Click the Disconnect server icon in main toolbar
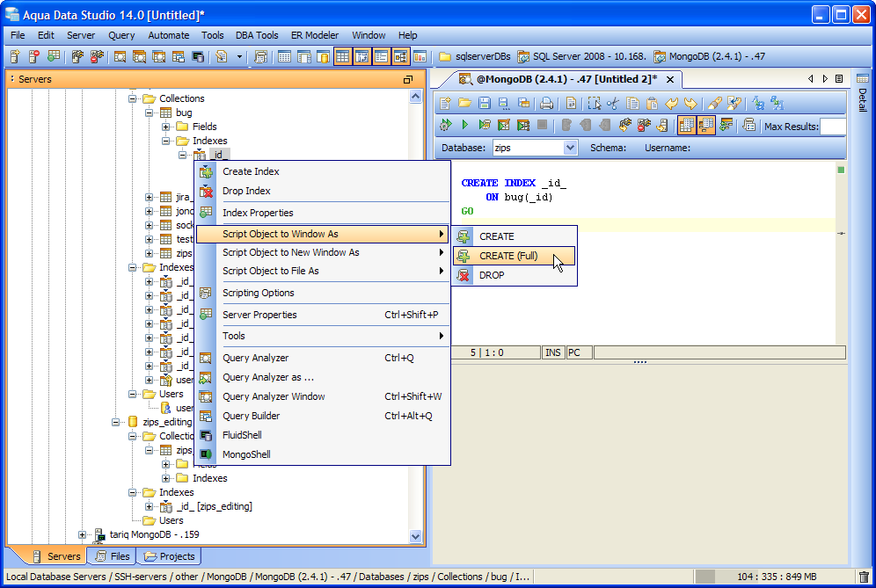The width and height of the screenshot is (876, 588). point(97,56)
